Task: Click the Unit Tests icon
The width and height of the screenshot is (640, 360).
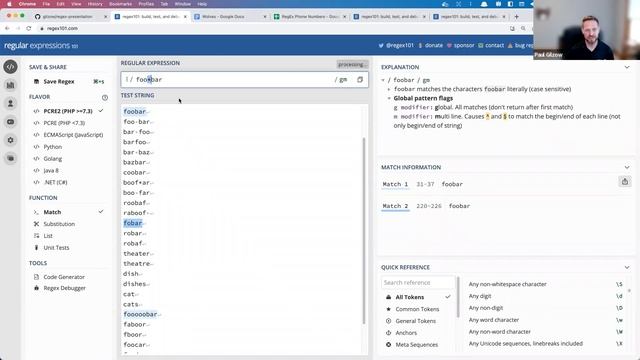Action: point(36,247)
